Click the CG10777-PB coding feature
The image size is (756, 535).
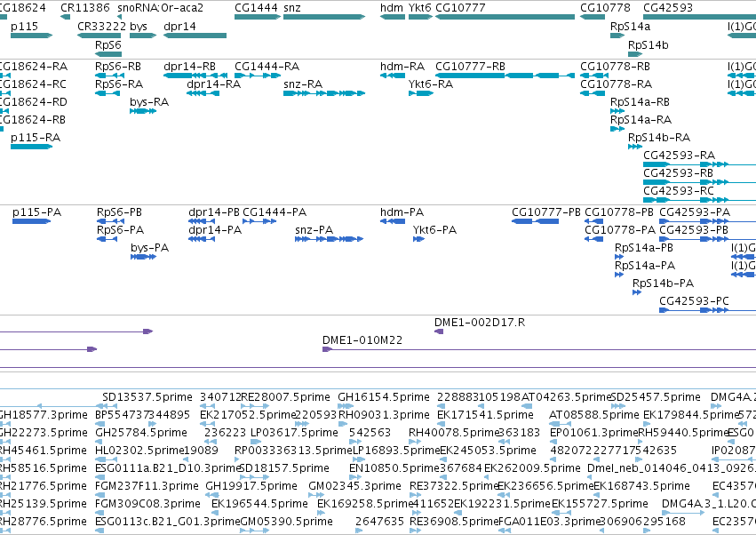tap(535, 221)
